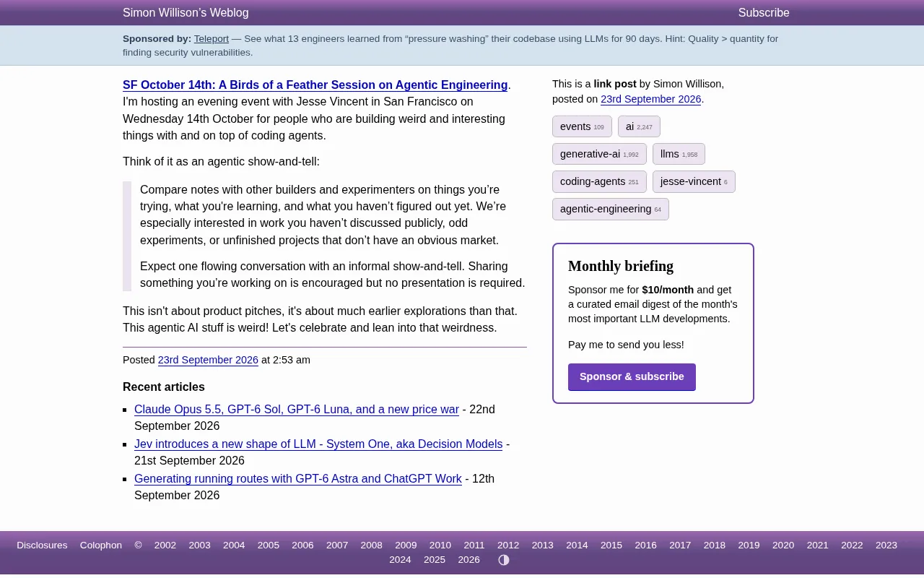Image resolution: width=924 pixels, height=578 pixels.
Task: Click the "Pay me to send you less!" text
Action: [x=626, y=345]
